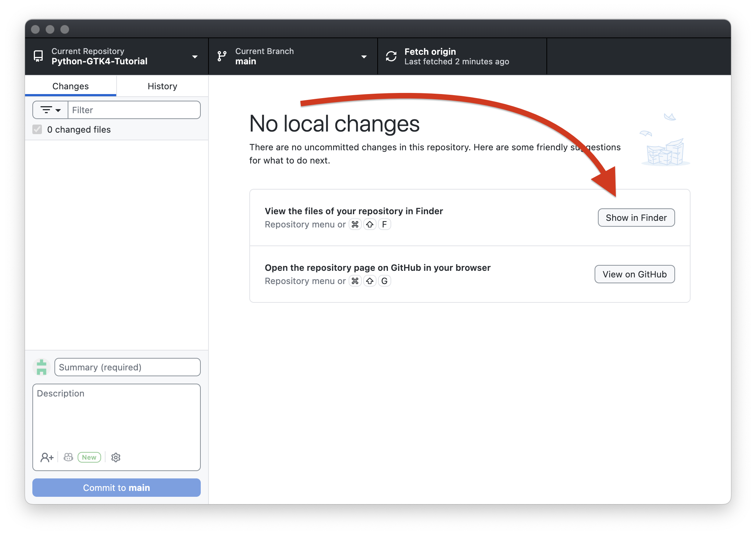
Task: Expand the Current Repository dropdown arrow
Action: click(x=195, y=57)
